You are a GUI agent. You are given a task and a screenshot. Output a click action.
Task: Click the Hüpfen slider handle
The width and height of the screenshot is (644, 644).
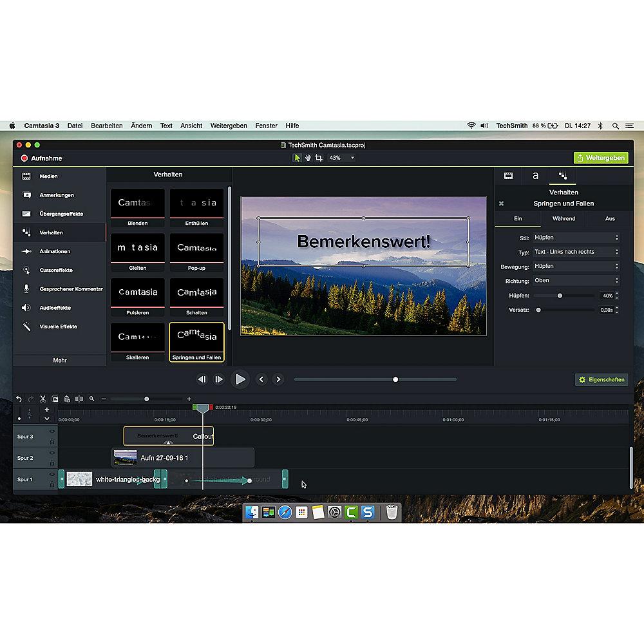click(x=560, y=296)
